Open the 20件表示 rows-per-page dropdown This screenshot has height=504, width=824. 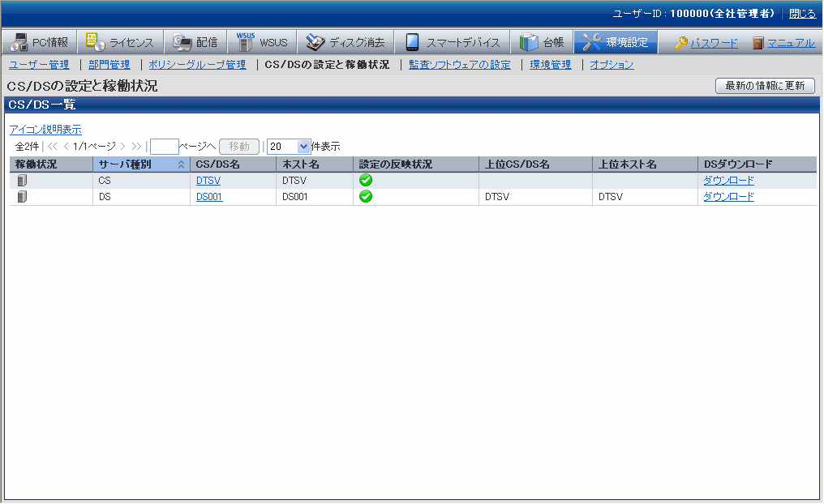click(x=289, y=147)
